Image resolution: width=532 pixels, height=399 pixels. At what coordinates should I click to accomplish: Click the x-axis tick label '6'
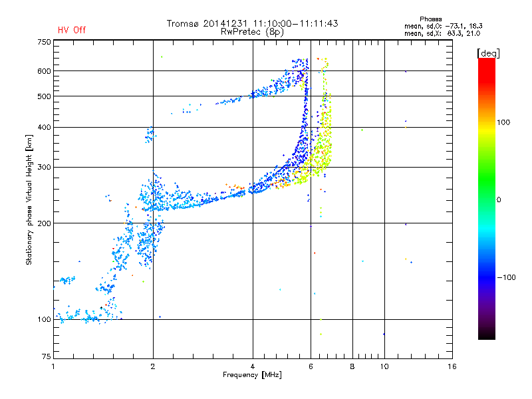click(x=311, y=366)
